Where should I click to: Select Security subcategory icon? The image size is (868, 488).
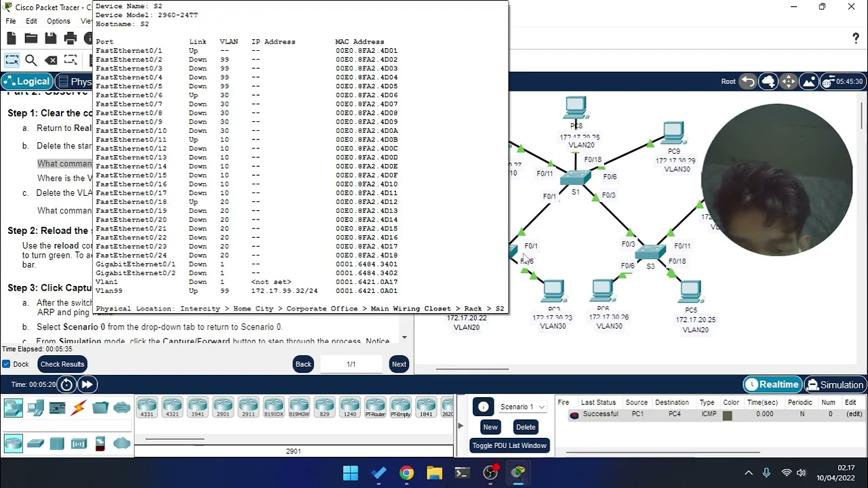100,444
